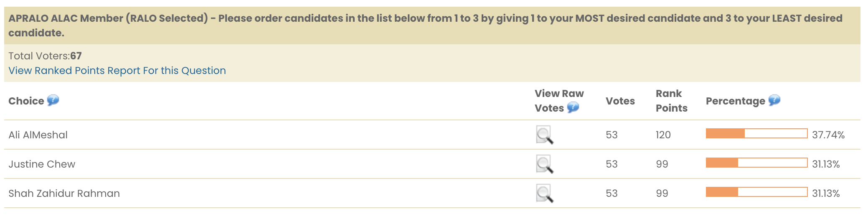The height and width of the screenshot is (219, 868).
Task: Click the Choice column header
Action: (26, 101)
